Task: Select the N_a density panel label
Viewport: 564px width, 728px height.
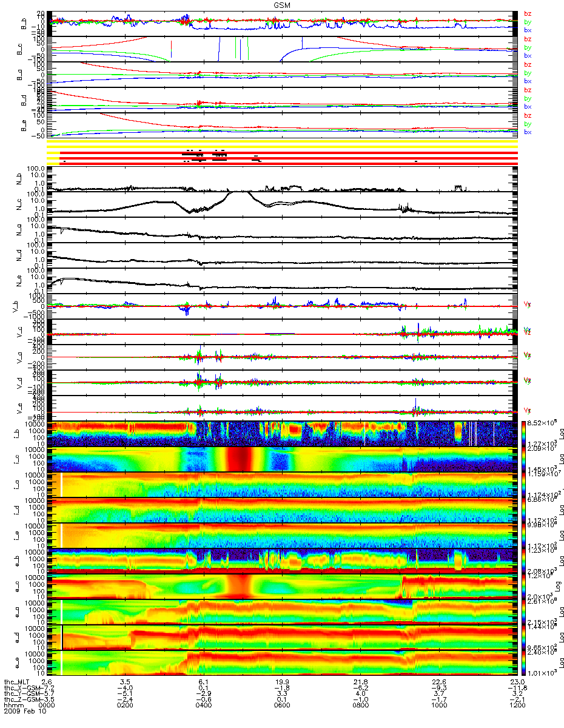Action: coord(18,231)
